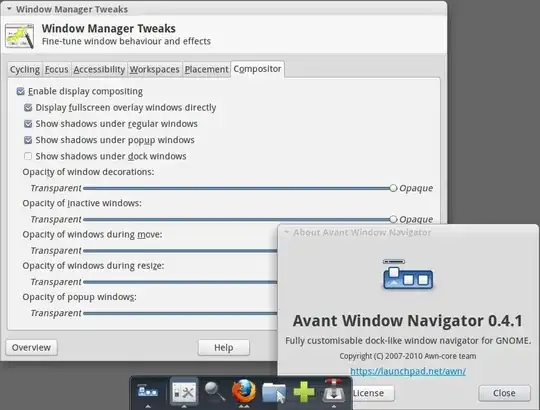Open the file manager folder icon in dock
Image resolution: width=540 pixels, height=410 pixels.
[x=274, y=392]
